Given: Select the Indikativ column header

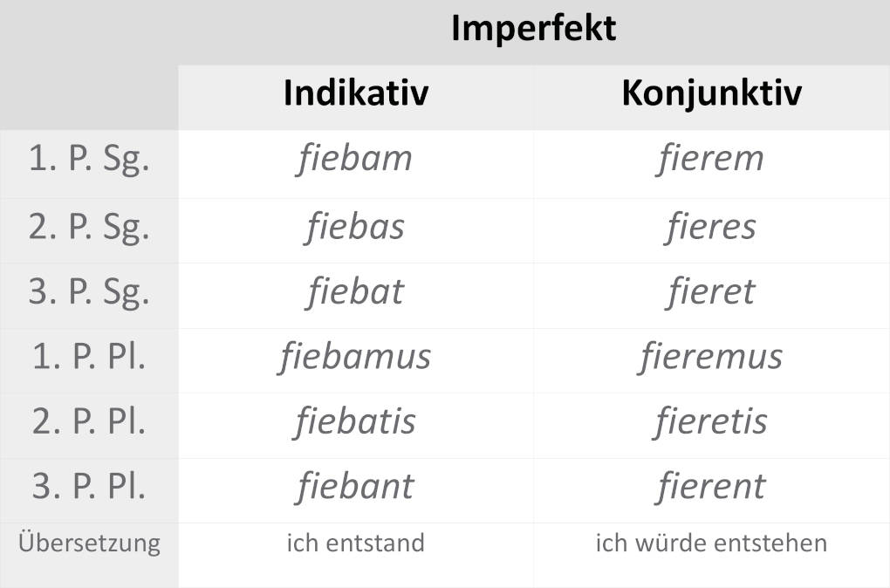Looking at the screenshot, I should click(355, 93).
